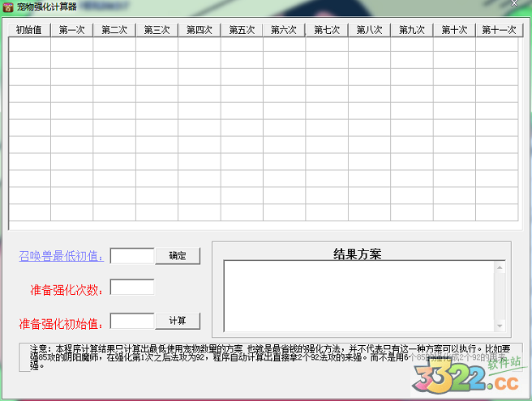Click the 第四次 column header
Viewport: 532px width, 401px height.
coord(199,30)
